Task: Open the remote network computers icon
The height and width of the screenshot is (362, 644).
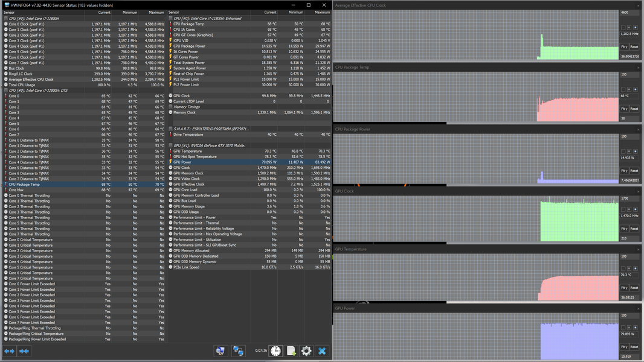Action: pos(238,351)
